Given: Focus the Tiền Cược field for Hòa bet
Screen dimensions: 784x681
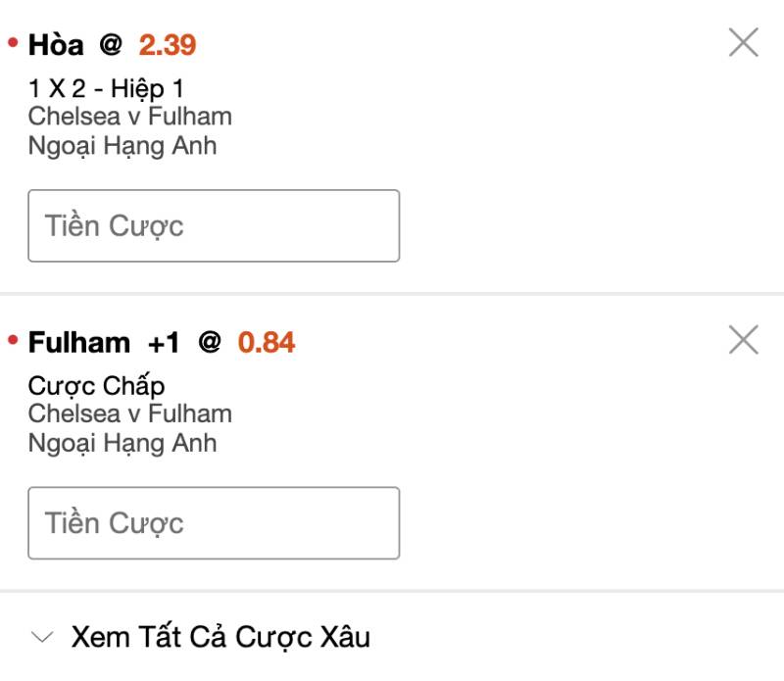Looking at the screenshot, I should pyautogui.click(x=214, y=225).
